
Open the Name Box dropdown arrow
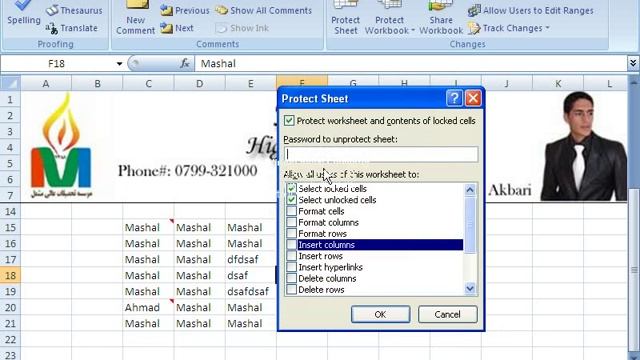coord(119,64)
